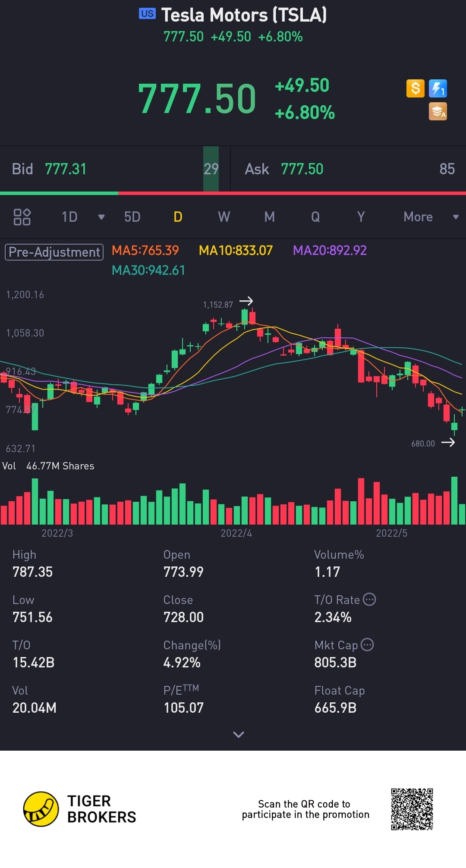
Task: Tap the Change(%) value 4.92%
Action: click(182, 663)
